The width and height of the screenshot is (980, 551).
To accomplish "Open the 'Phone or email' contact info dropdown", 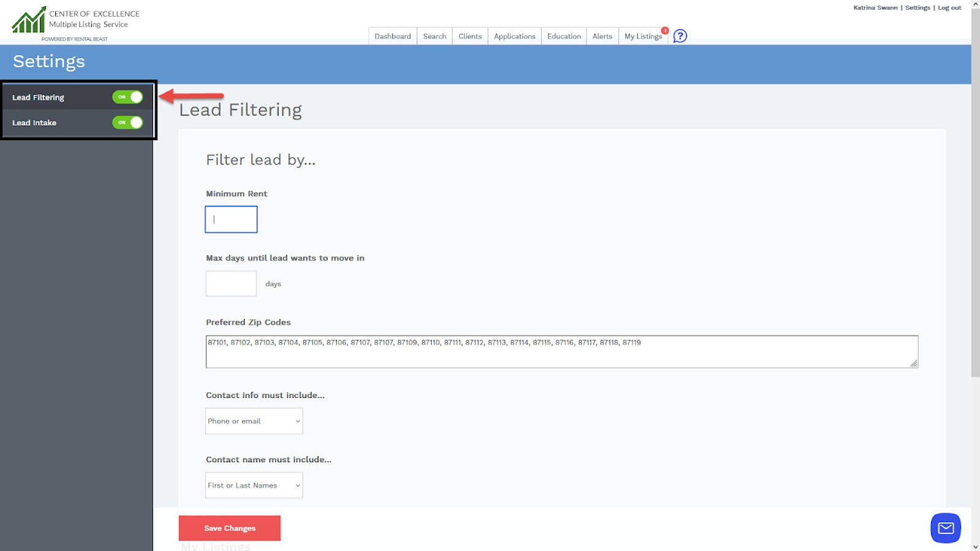I will click(x=254, y=421).
